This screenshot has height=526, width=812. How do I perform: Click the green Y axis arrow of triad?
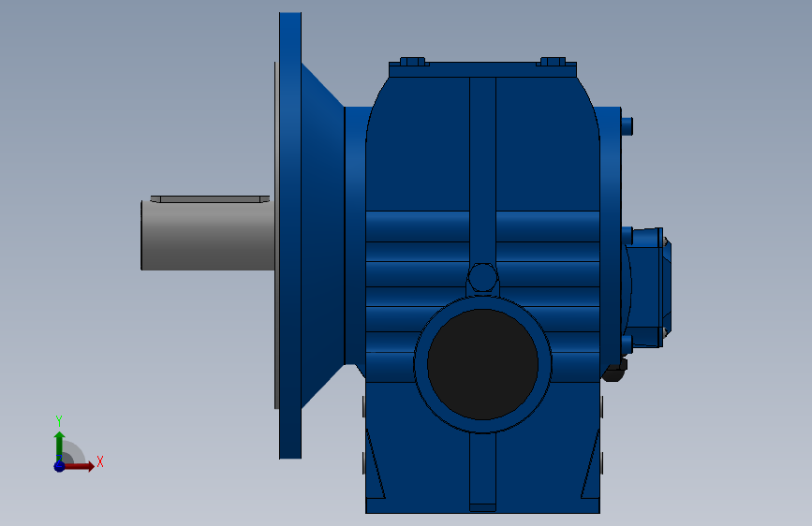(59, 446)
